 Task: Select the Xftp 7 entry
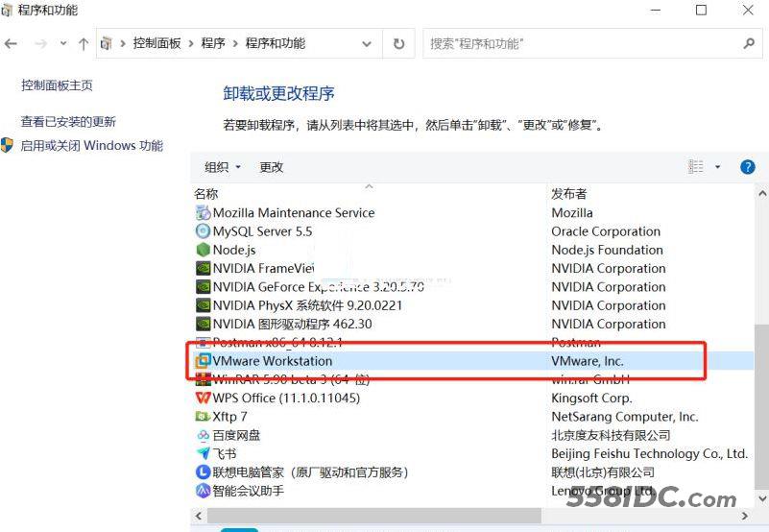[x=229, y=417]
